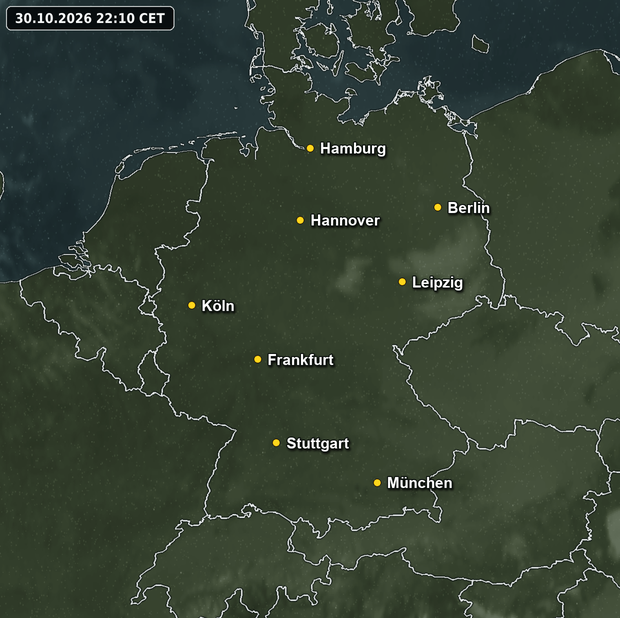Click the Hamburg city marker dot
This screenshot has height=618, width=620.
pos(310,148)
